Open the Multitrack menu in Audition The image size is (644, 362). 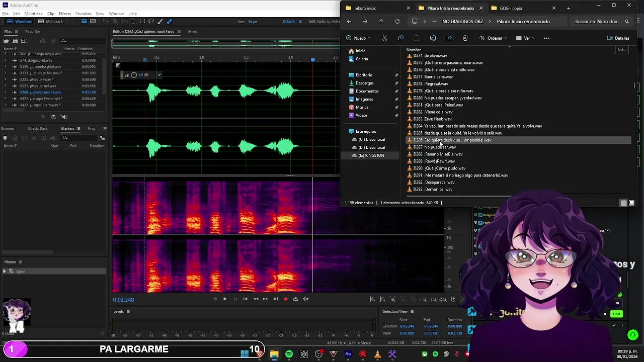point(33,14)
